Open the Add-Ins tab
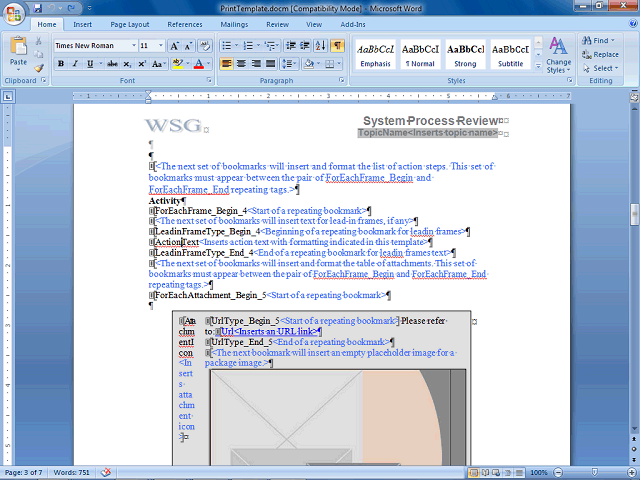 coord(353,24)
